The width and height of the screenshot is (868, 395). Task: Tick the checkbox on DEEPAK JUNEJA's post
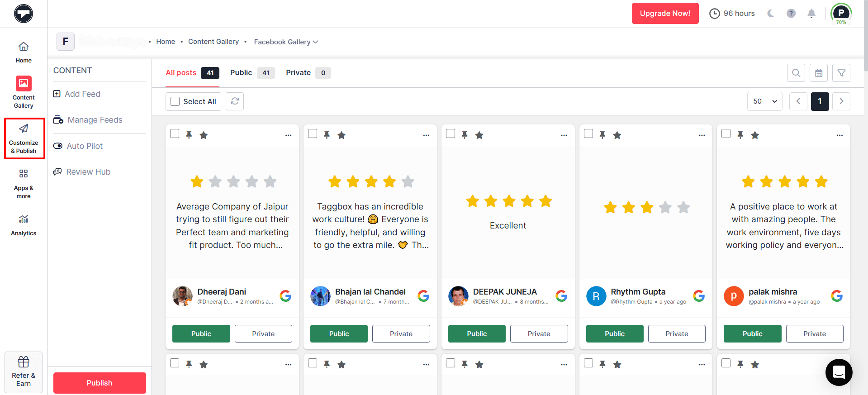(x=451, y=133)
